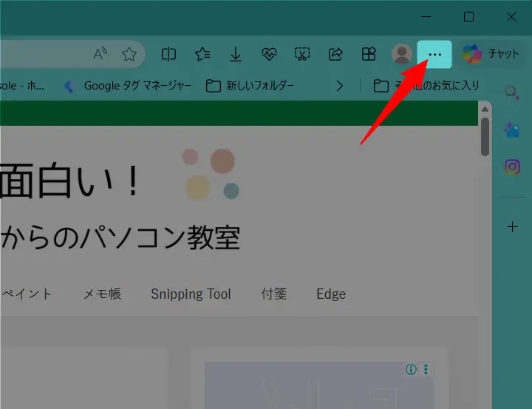Add a sidebar app with plus button
Image resolution: width=532 pixels, height=409 pixels.
(x=512, y=227)
